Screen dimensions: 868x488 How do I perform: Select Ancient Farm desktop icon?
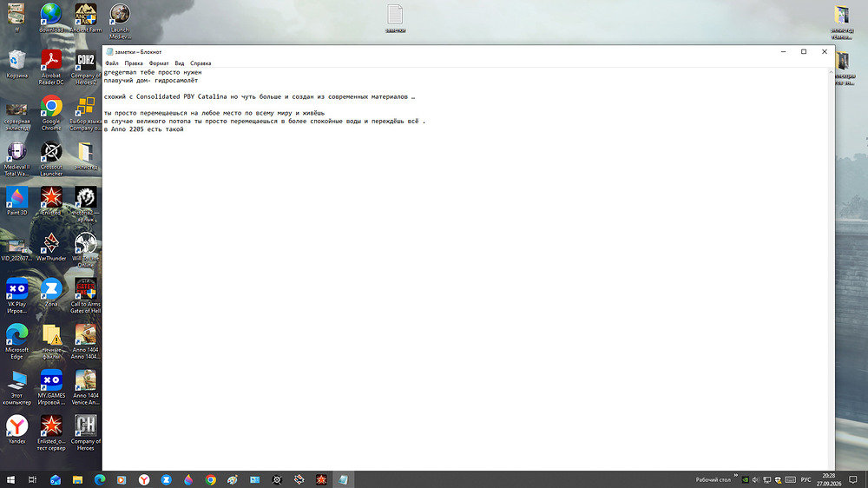85,18
